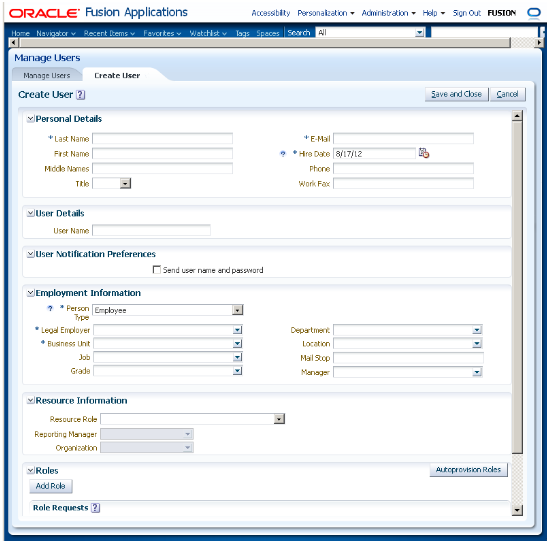Click the Last Name input field
Viewport: 549px width, 543px height.
162,139
